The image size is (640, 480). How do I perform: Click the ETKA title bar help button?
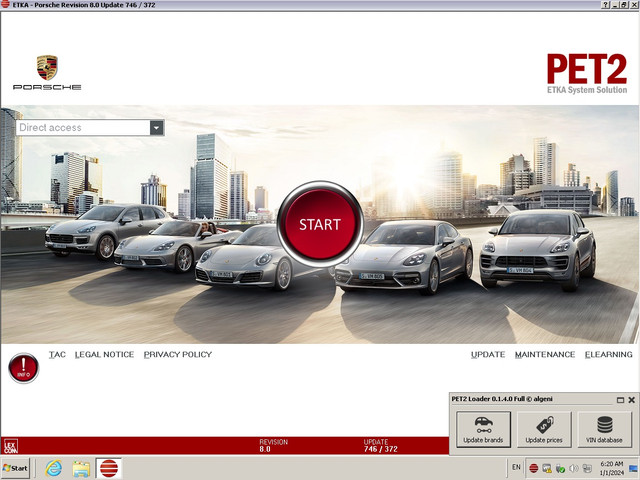click(606, 5)
